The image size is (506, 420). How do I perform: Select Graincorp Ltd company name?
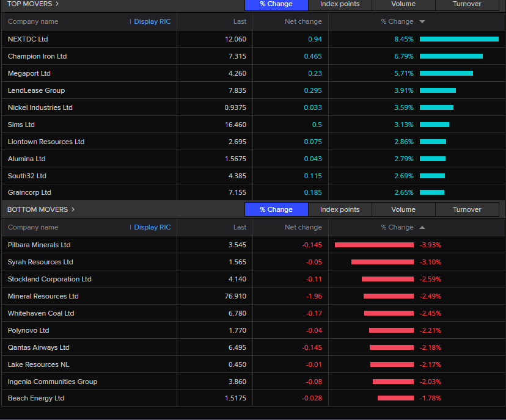click(29, 192)
